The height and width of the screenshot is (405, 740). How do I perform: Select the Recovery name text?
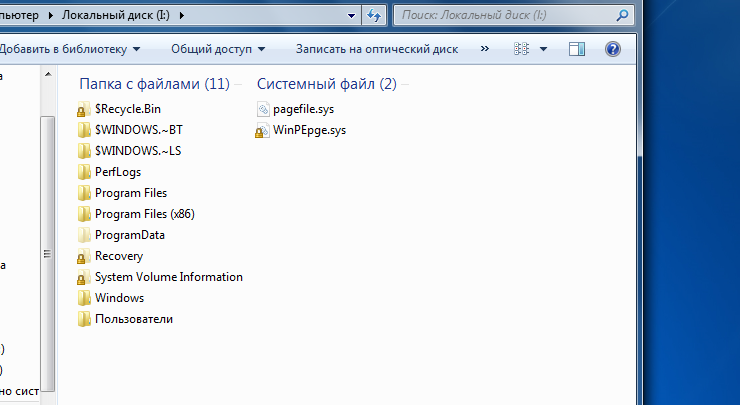[119, 256]
